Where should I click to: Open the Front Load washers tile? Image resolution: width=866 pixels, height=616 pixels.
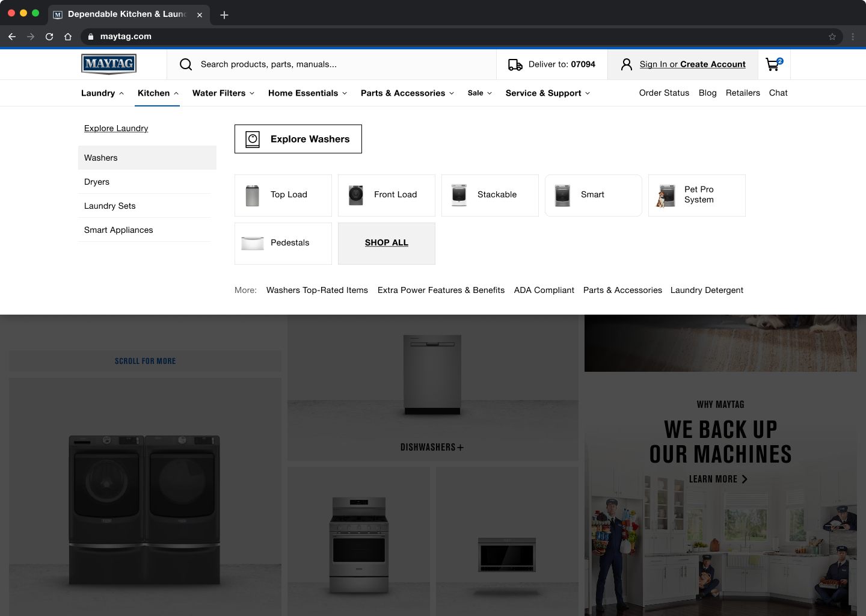386,195
